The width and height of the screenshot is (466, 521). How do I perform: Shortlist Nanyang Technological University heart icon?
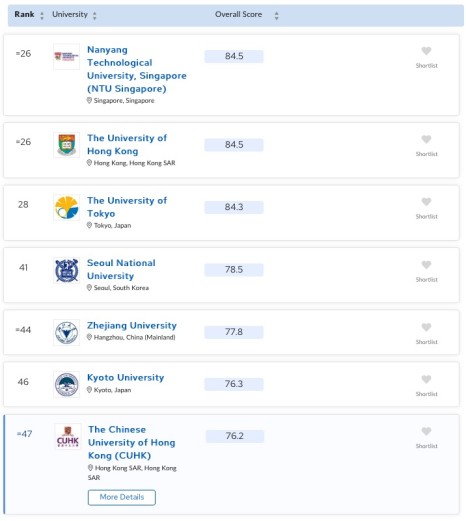(426, 51)
